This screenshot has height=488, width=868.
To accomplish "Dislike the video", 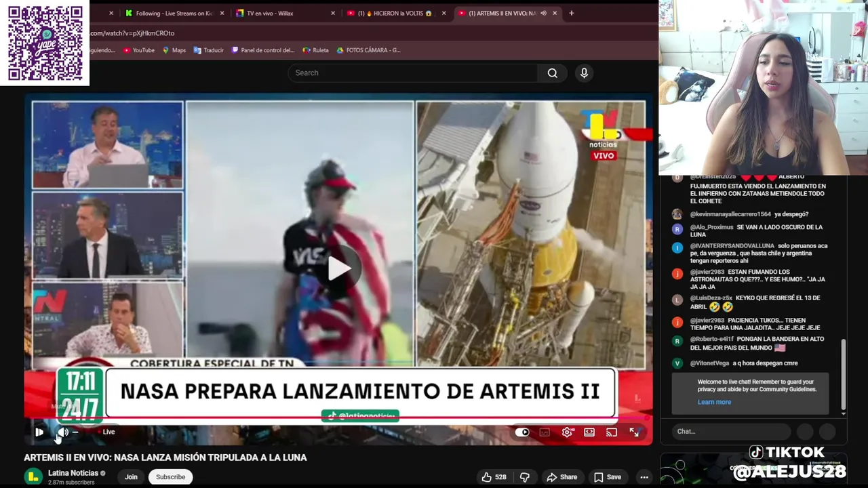I will (x=524, y=477).
